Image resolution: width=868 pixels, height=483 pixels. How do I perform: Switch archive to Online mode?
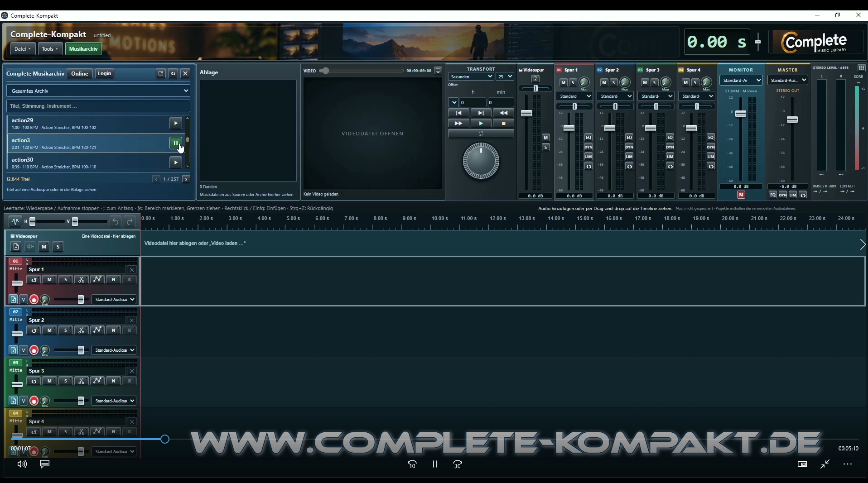[x=80, y=74]
